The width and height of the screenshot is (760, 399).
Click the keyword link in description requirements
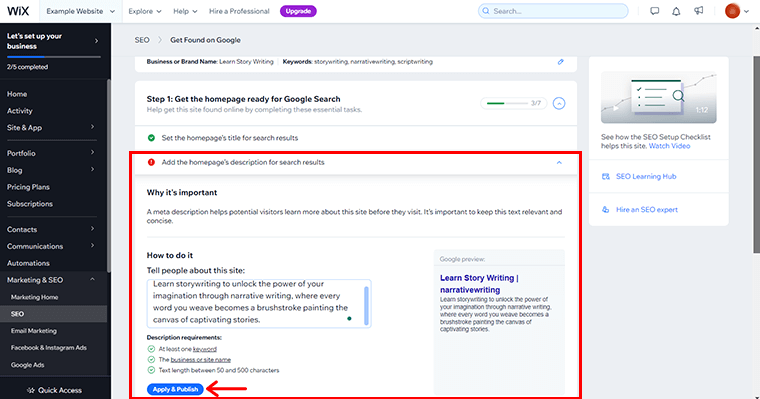click(205, 349)
